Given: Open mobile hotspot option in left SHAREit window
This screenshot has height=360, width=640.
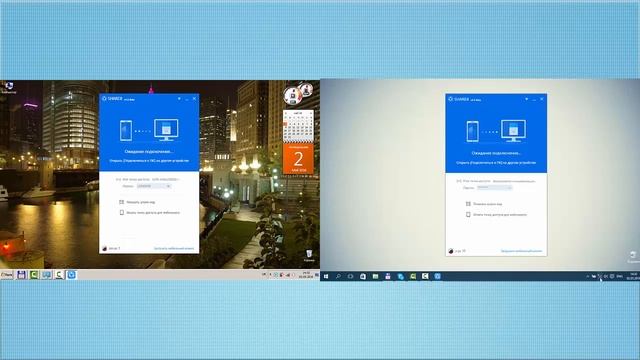Looking at the screenshot, I should pyautogui.click(x=149, y=213).
